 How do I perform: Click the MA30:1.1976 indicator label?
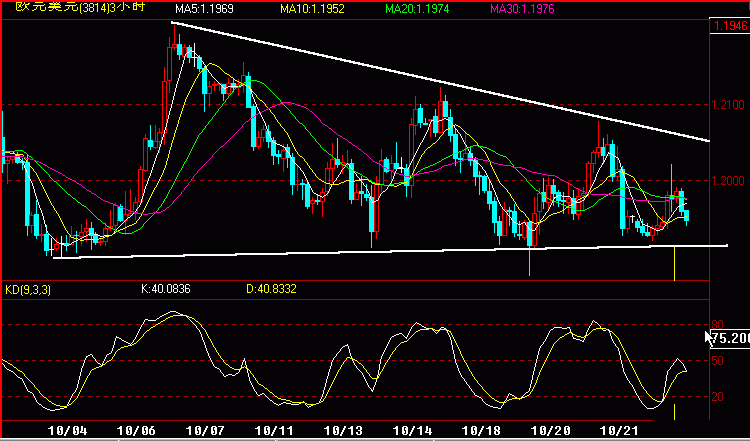[522, 9]
